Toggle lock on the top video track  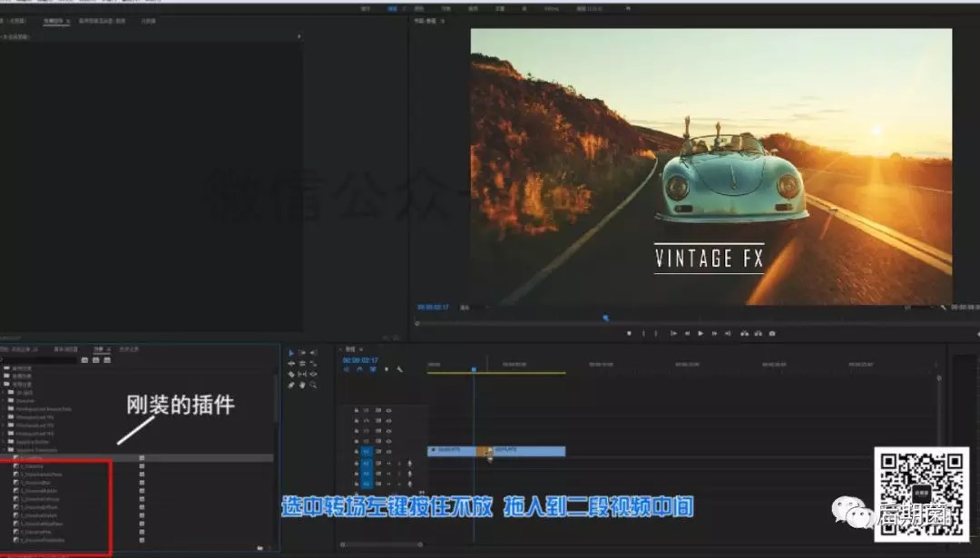356,410
